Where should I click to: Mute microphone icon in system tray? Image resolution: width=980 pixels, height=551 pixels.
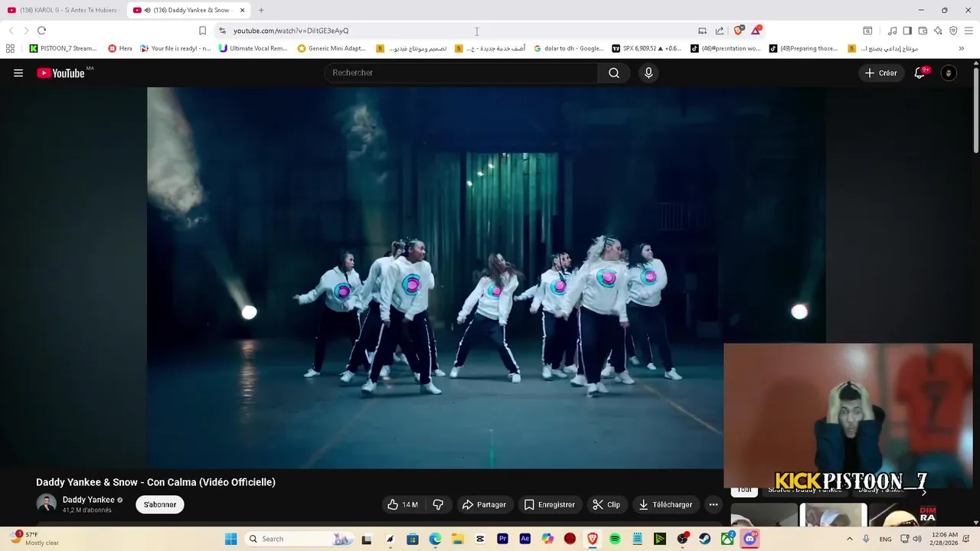click(x=866, y=539)
